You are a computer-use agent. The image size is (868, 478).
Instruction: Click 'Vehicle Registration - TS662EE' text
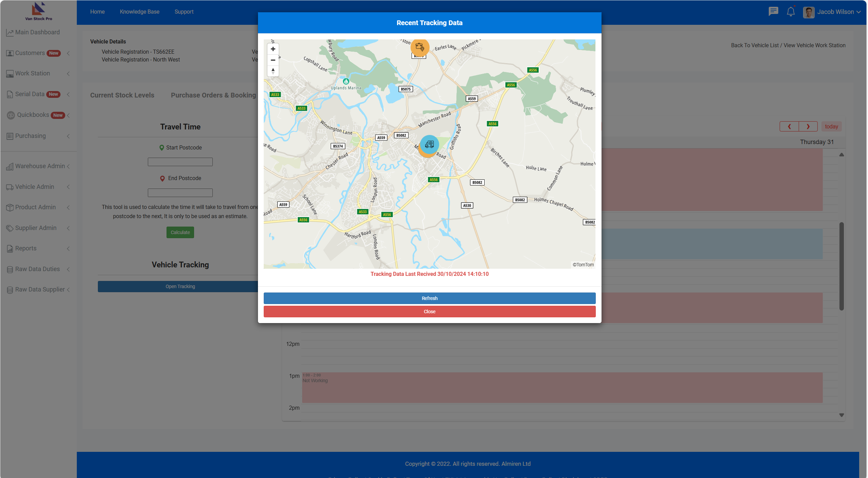pos(138,52)
